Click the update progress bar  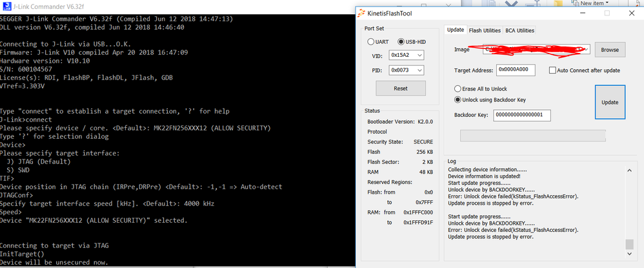coord(533,136)
